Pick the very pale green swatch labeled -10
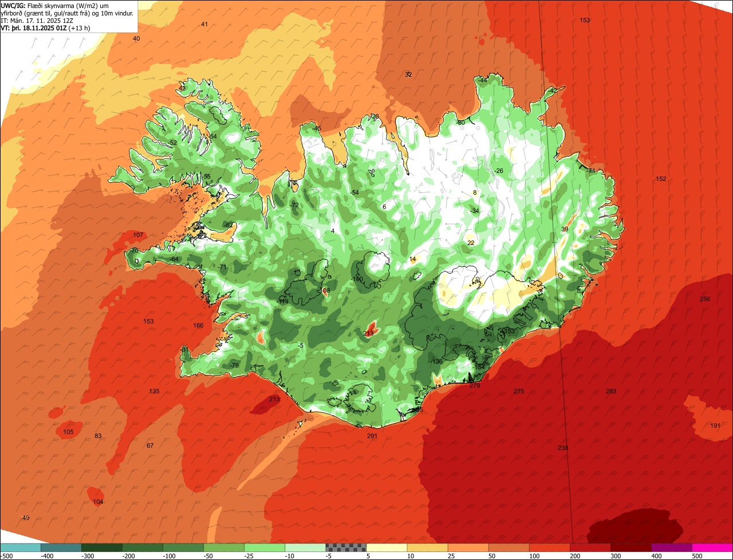Image resolution: width=733 pixels, height=560 pixels. click(305, 547)
